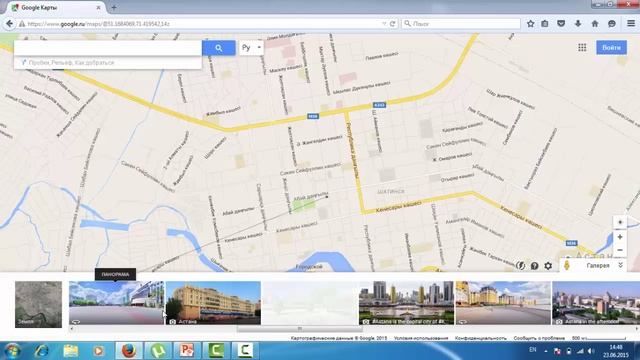640x360 pixels.
Task: Open the Ру language dropdown
Action: point(251,48)
